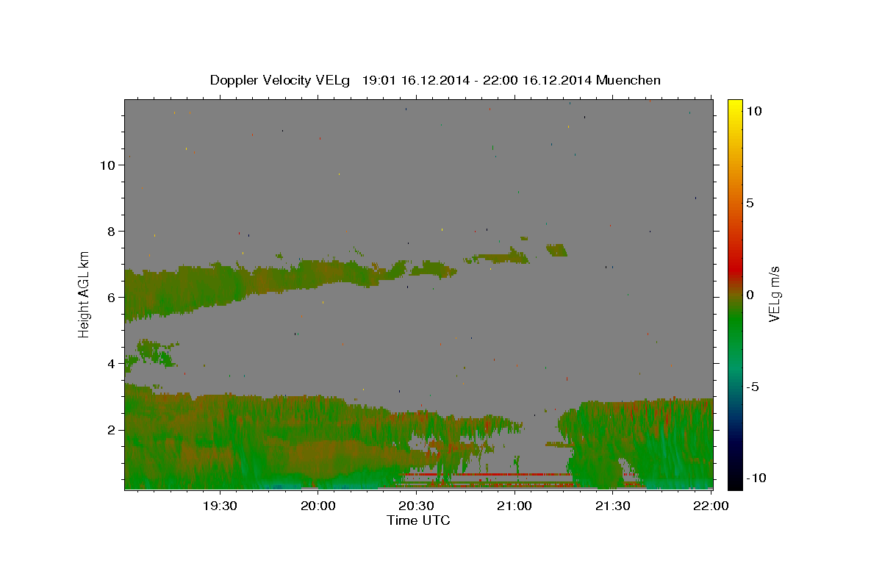Click the yellow top of the colorbar
Screen dimensions: 882x588
pos(734,107)
